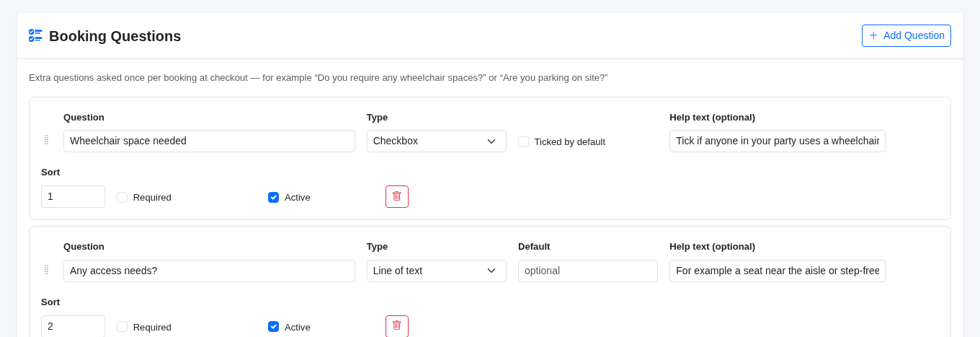Open the Line of text type dropdown
This screenshot has height=337, width=980.
click(x=436, y=271)
